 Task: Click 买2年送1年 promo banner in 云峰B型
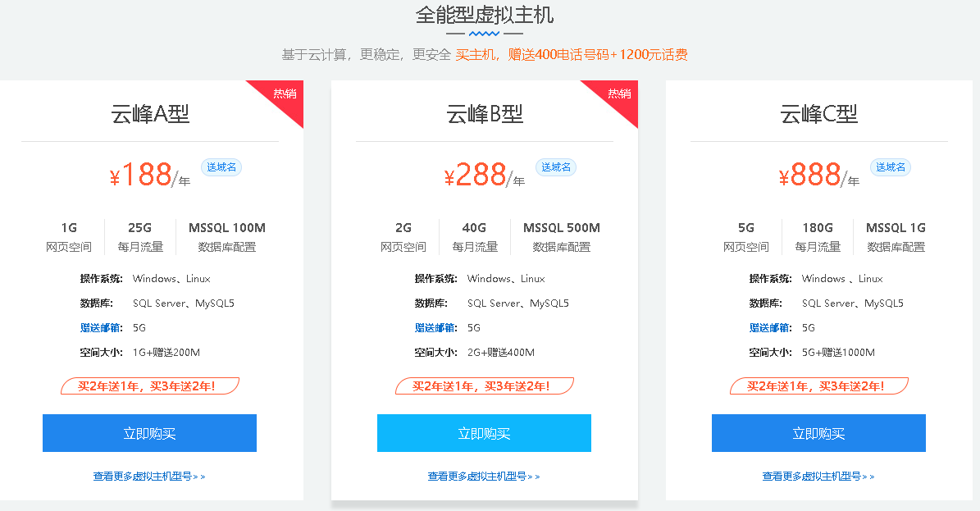pyautogui.click(x=484, y=386)
